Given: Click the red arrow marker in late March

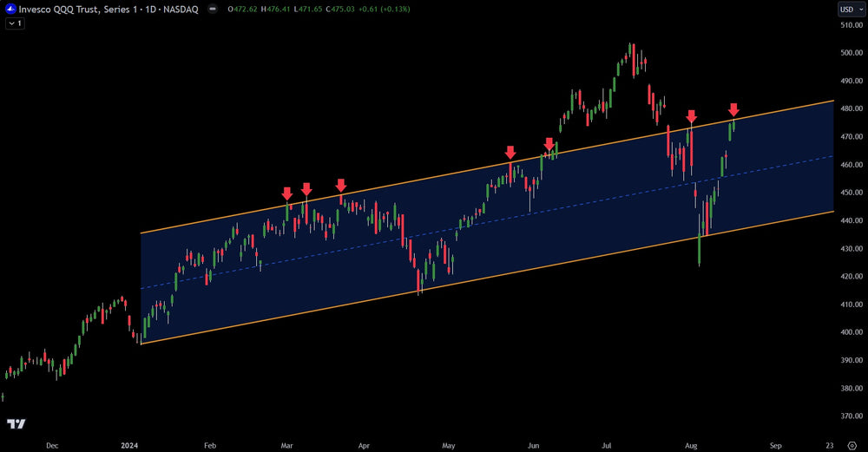Looking at the screenshot, I should point(341,186).
